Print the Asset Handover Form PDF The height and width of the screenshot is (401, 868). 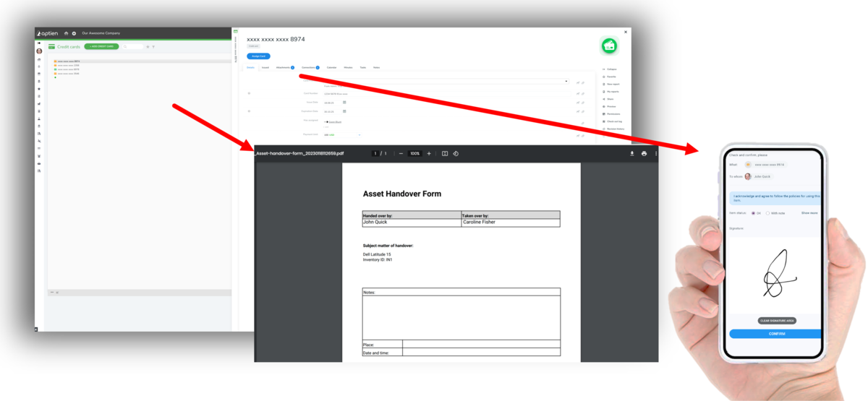point(644,153)
